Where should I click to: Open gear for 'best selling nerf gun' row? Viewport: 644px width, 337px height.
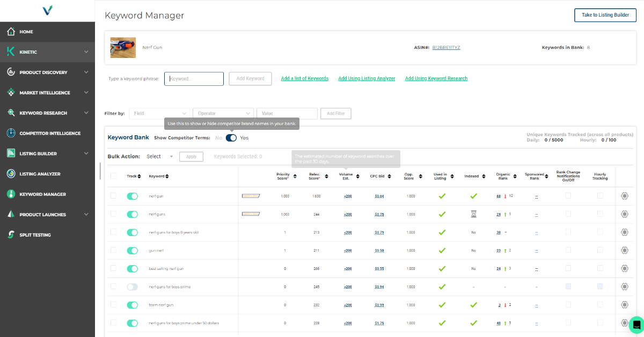pos(625,268)
